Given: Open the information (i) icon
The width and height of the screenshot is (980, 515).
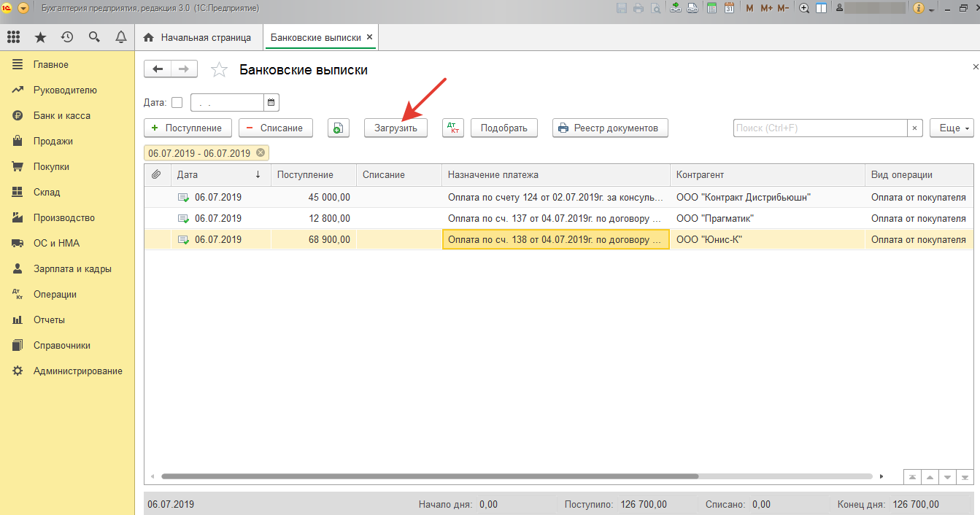Looking at the screenshot, I should pyautogui.click(x=918, y=8).
